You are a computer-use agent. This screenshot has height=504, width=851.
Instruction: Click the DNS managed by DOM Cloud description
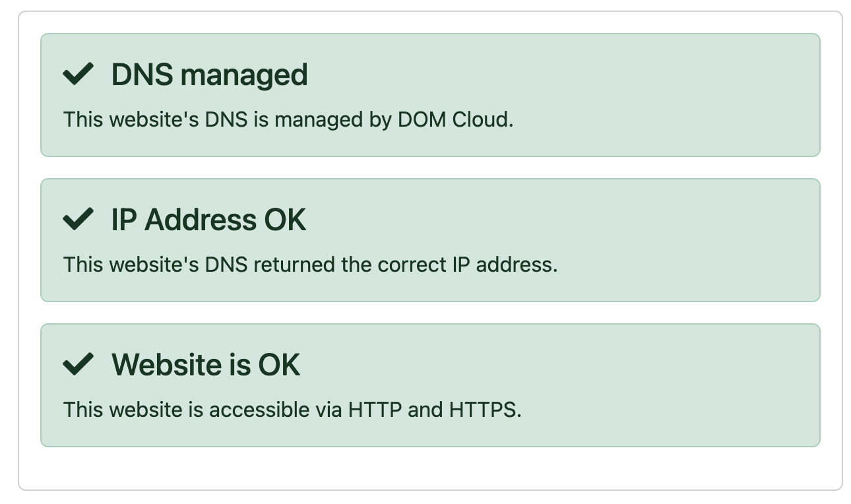pyautogui.click(x=288, y=120)
